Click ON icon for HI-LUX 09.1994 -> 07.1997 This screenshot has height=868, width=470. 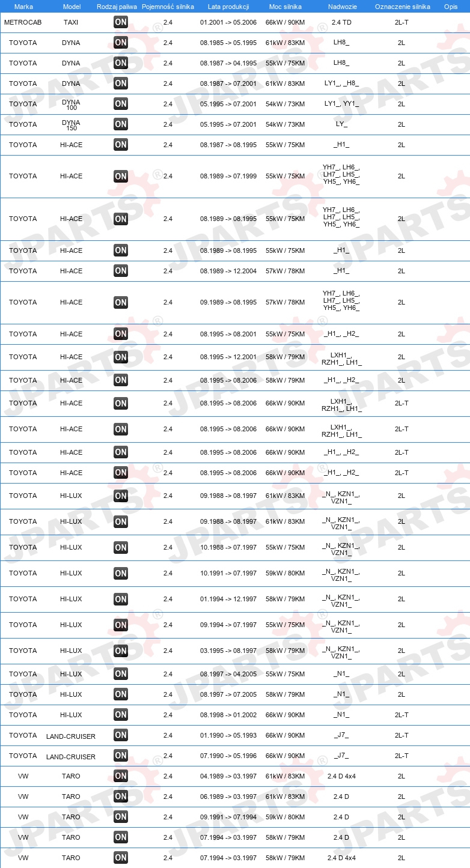[121, 625]
